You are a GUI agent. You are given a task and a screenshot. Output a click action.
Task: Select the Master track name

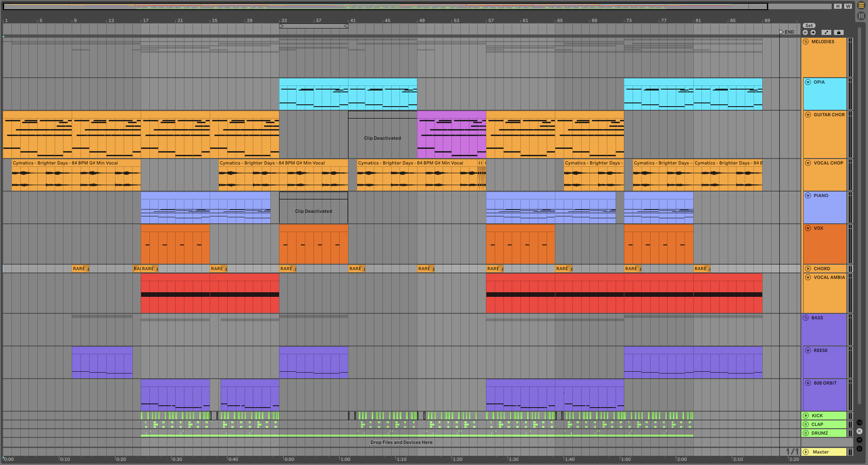(820, 452)
